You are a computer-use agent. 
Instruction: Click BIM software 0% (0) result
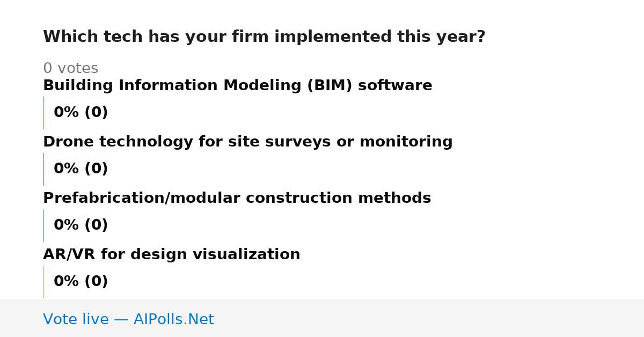81,113
